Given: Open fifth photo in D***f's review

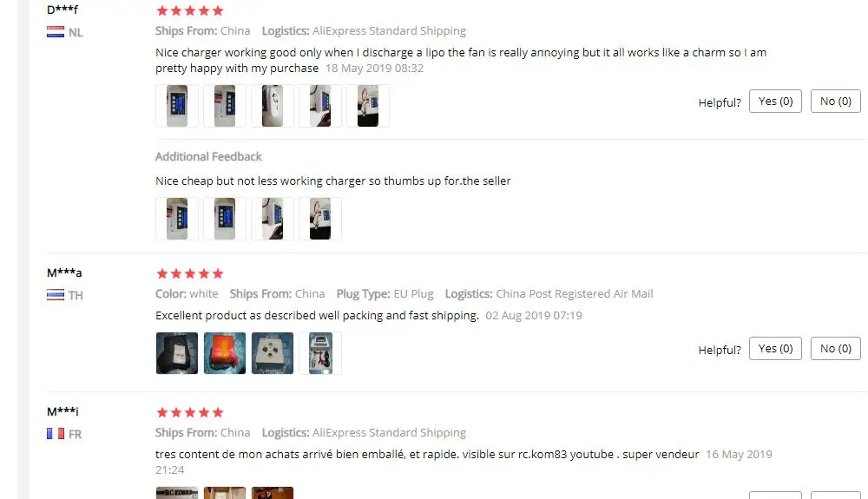Looking at the screenshot, I should click(x=367, y=106).
